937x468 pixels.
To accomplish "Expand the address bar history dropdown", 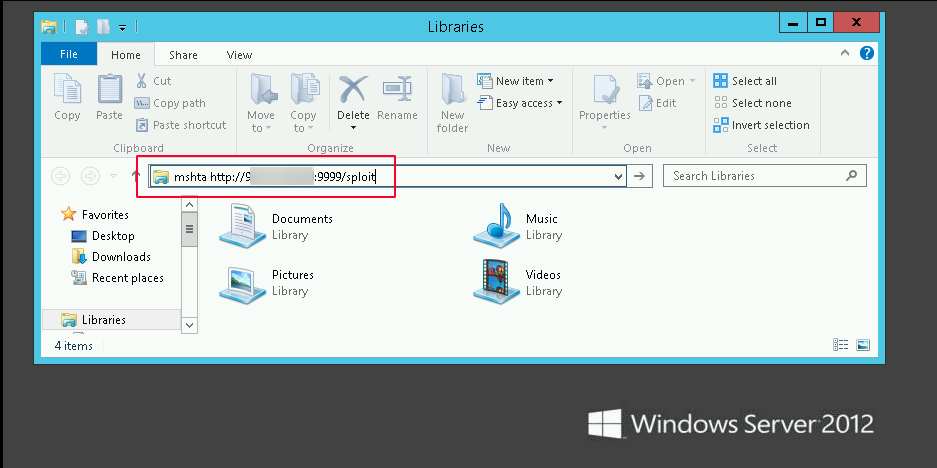I will tap(617, 177).
